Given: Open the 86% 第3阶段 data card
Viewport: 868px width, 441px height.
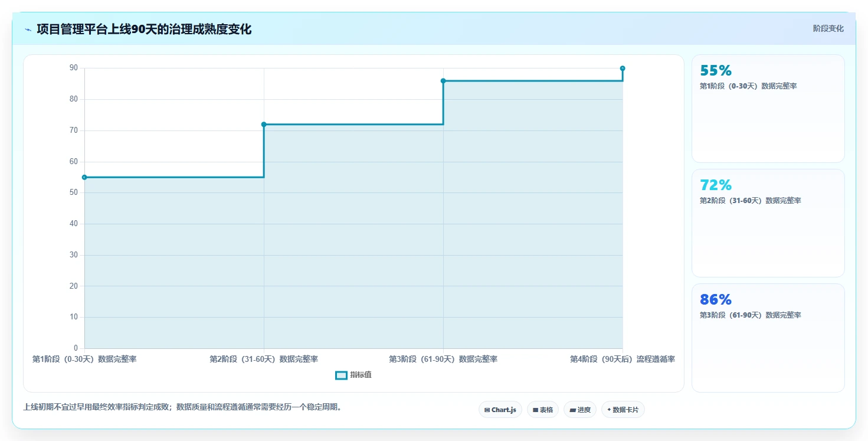Looking at the screenshot, I should (768, 338).
